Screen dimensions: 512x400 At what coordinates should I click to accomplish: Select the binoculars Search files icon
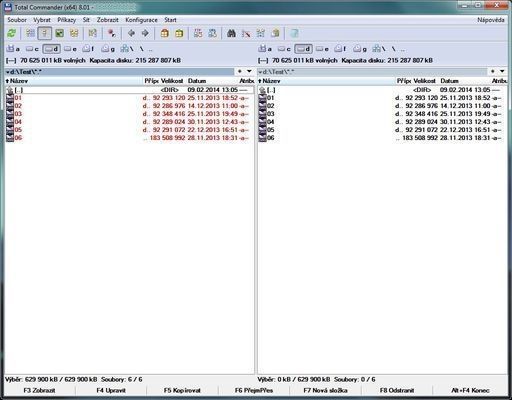tap(231, 33)
